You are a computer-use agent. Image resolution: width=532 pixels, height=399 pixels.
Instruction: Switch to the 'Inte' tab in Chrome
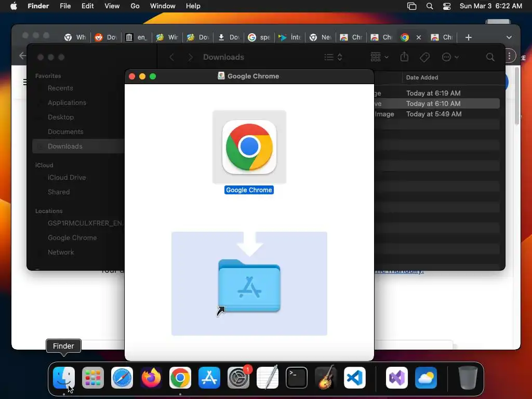(x=289, y=37)
